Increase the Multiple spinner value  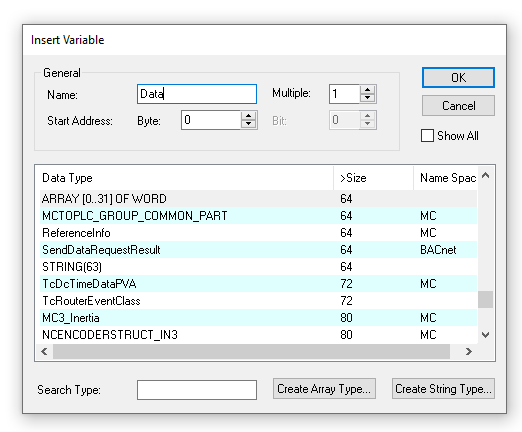point(367,90)
